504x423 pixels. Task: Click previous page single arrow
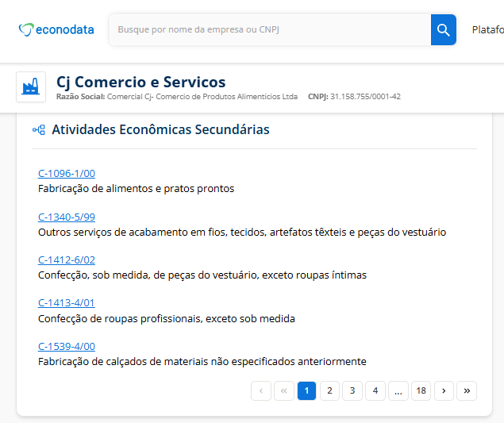[x=261, y=390]
